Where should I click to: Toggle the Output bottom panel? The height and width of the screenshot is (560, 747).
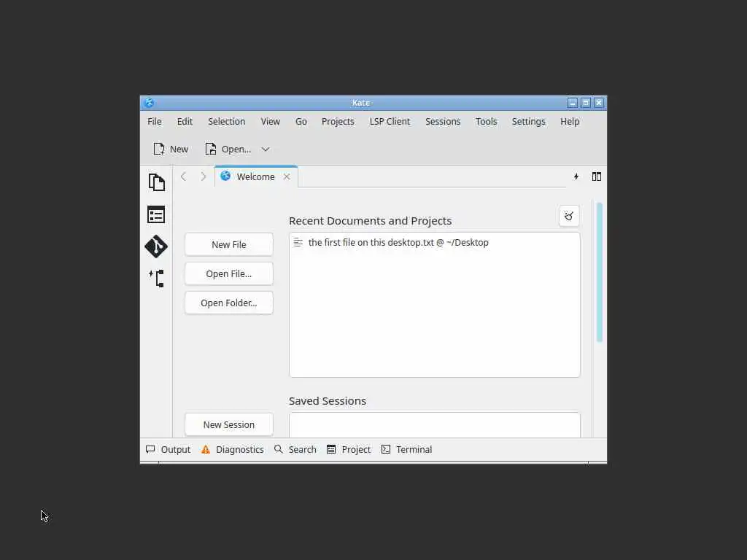169,449
